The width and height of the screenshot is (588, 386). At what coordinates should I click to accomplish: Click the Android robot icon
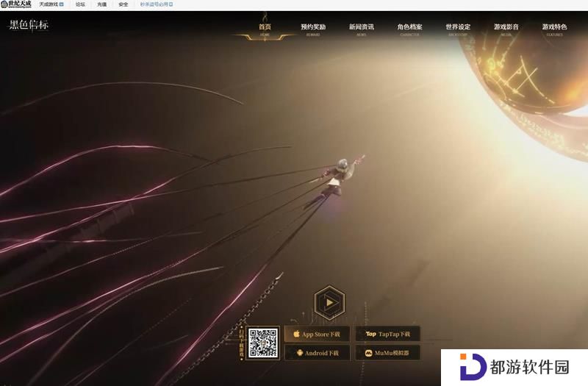tap(299, 353)
